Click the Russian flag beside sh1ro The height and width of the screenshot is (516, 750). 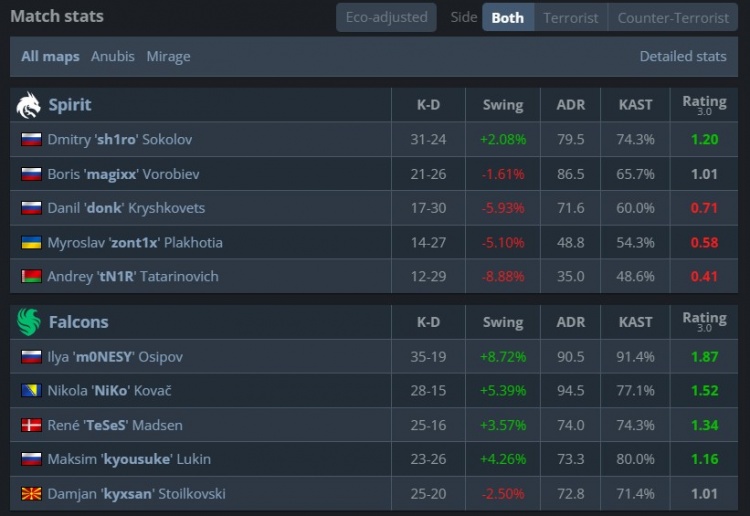coord(31,140)
